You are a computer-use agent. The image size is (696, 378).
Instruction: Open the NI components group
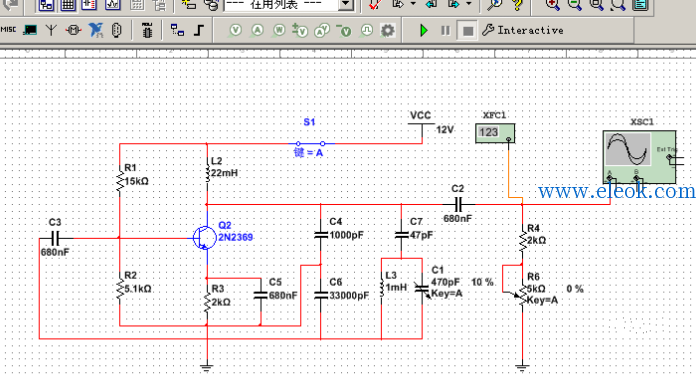(x=95, y=30)
